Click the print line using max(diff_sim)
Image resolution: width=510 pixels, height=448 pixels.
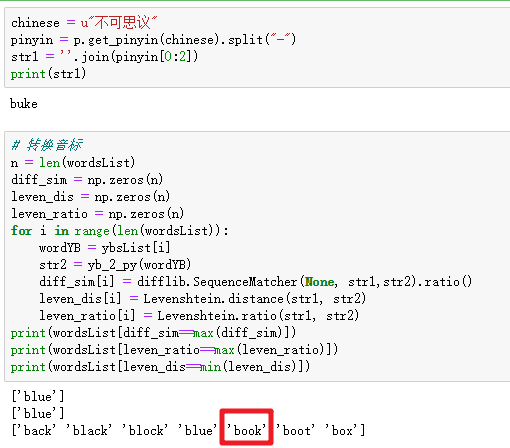tap(153, 333)
